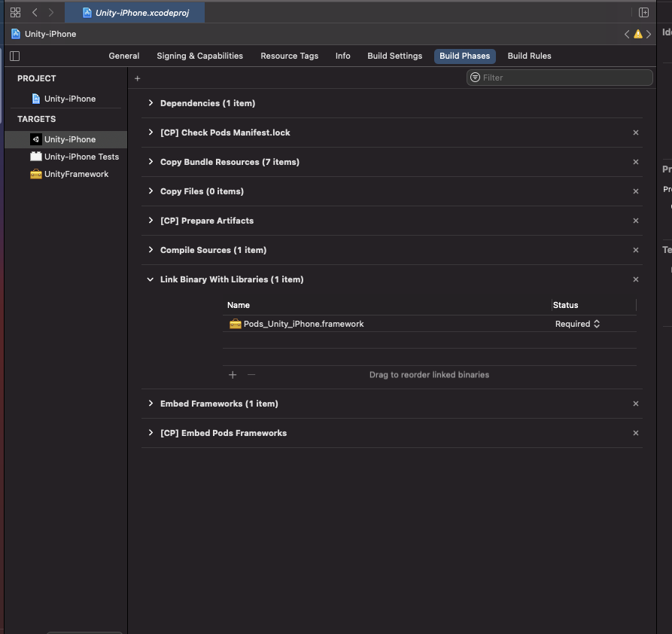Click the Dependencies (1 item) title

click(208, 103)
